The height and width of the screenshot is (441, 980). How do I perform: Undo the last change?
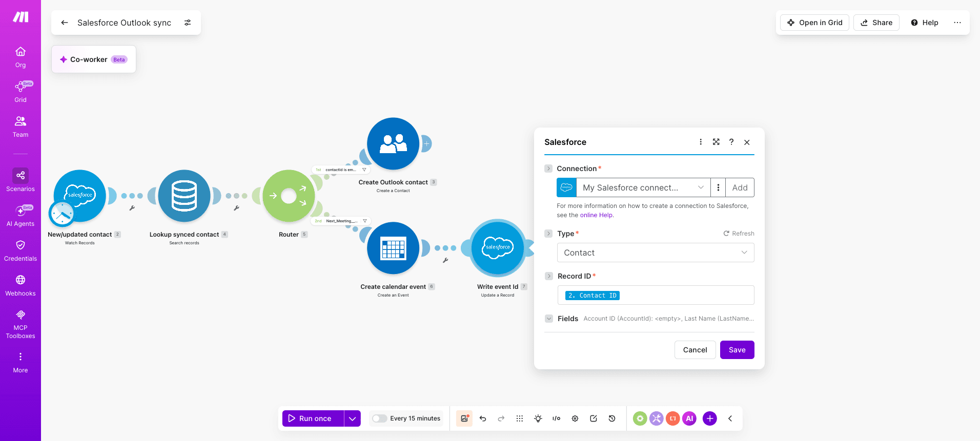[483, 418]
